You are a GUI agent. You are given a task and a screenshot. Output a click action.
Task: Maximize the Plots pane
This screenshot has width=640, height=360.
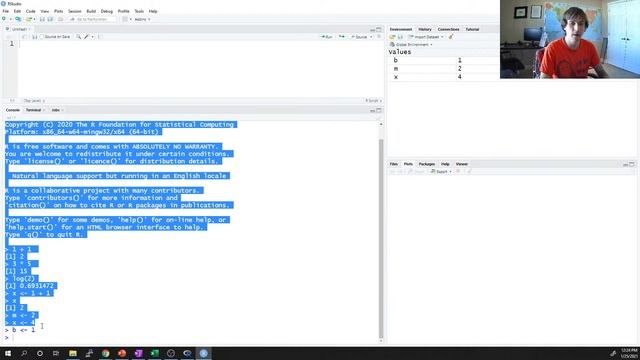[632, 164]
